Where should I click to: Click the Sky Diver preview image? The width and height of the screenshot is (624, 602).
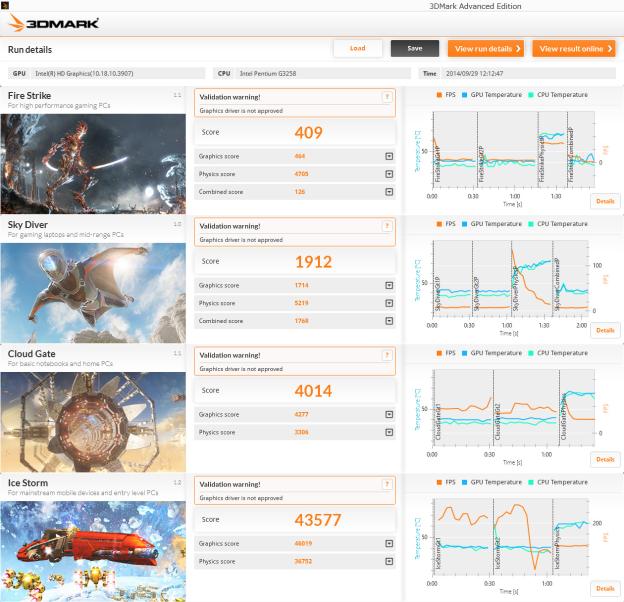pos(93,293)
